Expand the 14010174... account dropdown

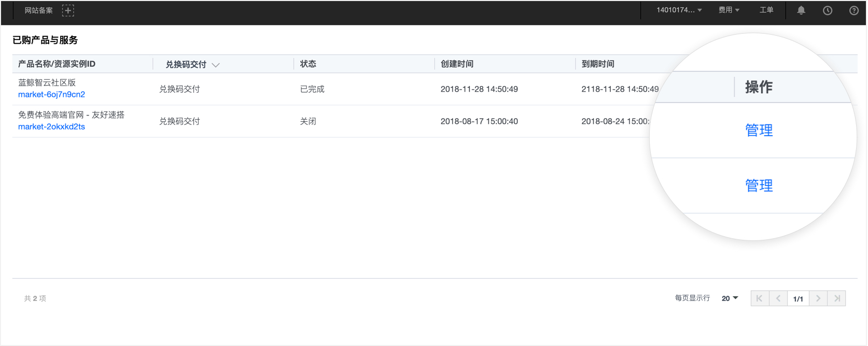[x=679, y=10]
